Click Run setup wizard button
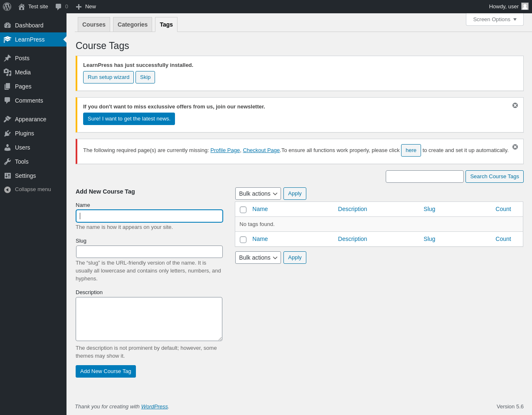Viewport: 532px width, 415px height. [x=108, y=77]
